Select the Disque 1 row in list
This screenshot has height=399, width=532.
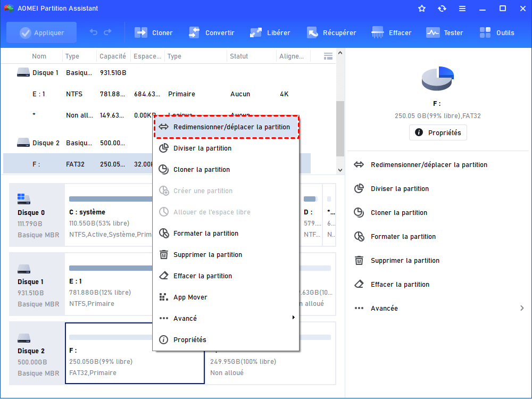tap(157, 72)
